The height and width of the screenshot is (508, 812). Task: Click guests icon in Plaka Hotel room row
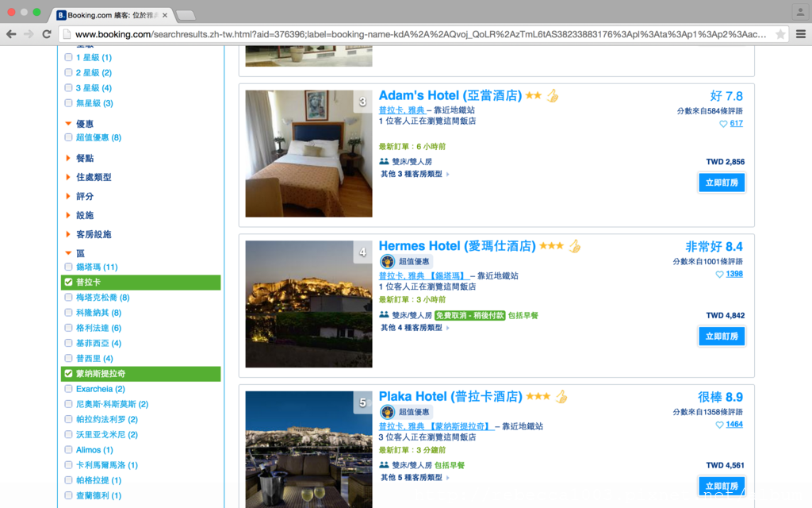tap(384, 465)
